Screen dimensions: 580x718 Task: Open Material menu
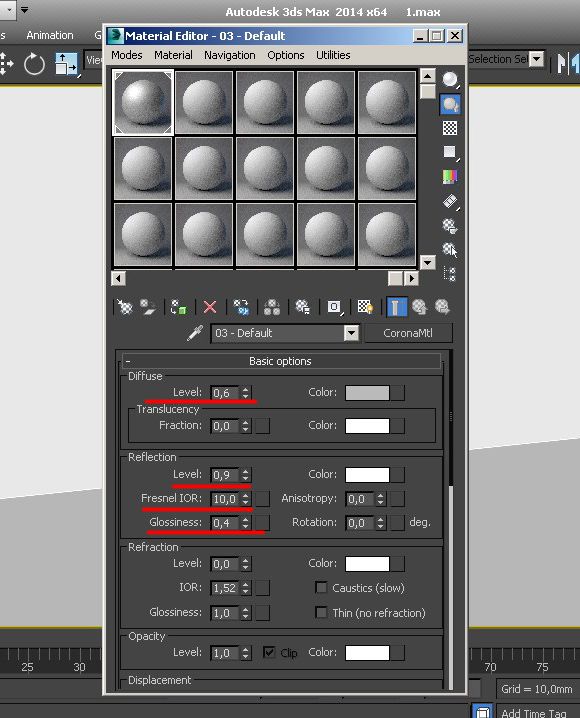tap(173, 55)
